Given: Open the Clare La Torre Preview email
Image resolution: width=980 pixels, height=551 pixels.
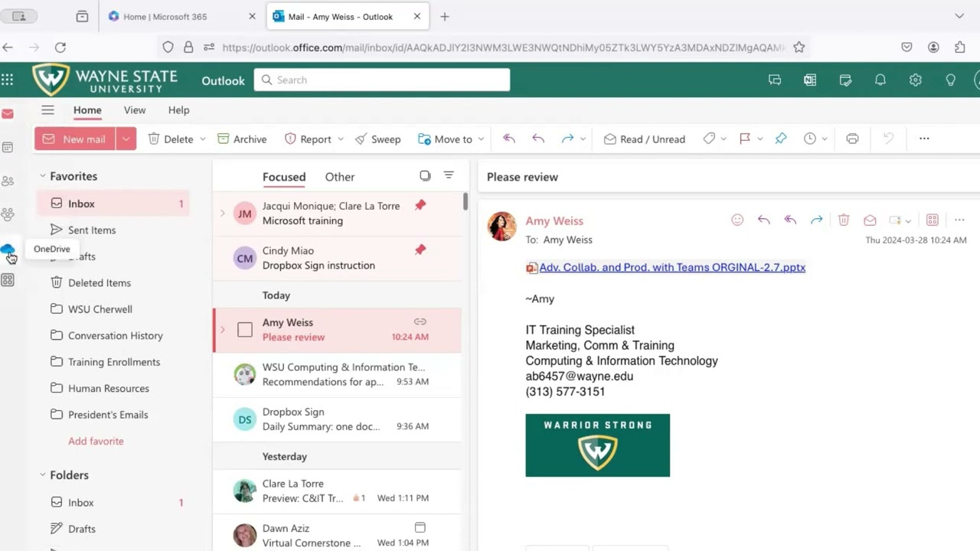Looking at the screenshot, I should (x=337, y=491).
